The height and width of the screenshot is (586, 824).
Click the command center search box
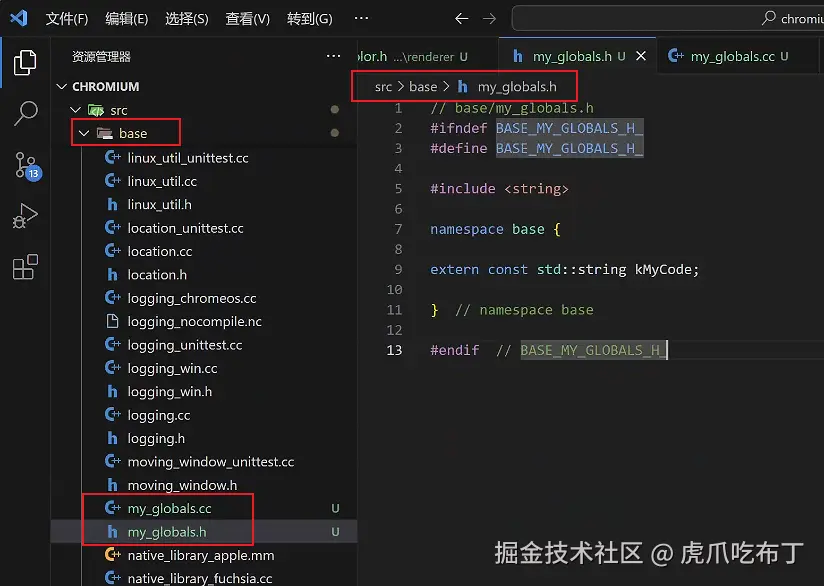667,18
